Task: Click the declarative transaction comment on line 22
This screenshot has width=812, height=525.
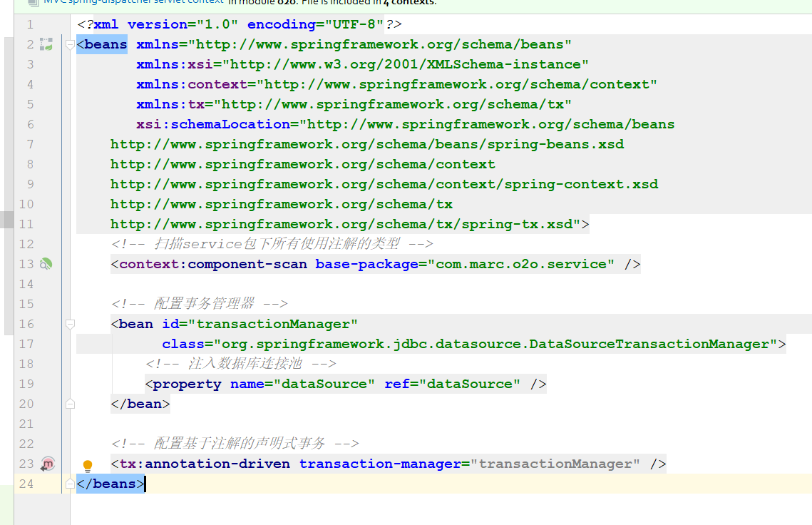Action: pyautogui.click(x=235, y=443)
